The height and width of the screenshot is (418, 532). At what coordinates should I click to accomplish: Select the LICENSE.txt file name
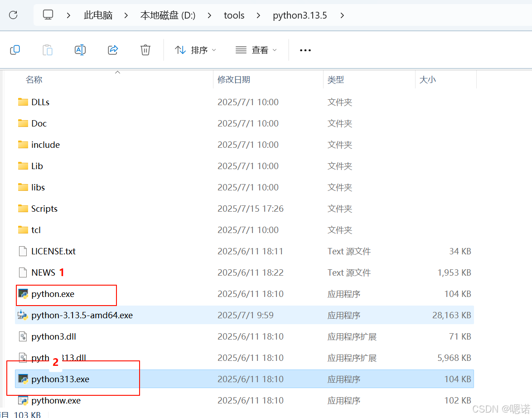[x=53, y=251]
